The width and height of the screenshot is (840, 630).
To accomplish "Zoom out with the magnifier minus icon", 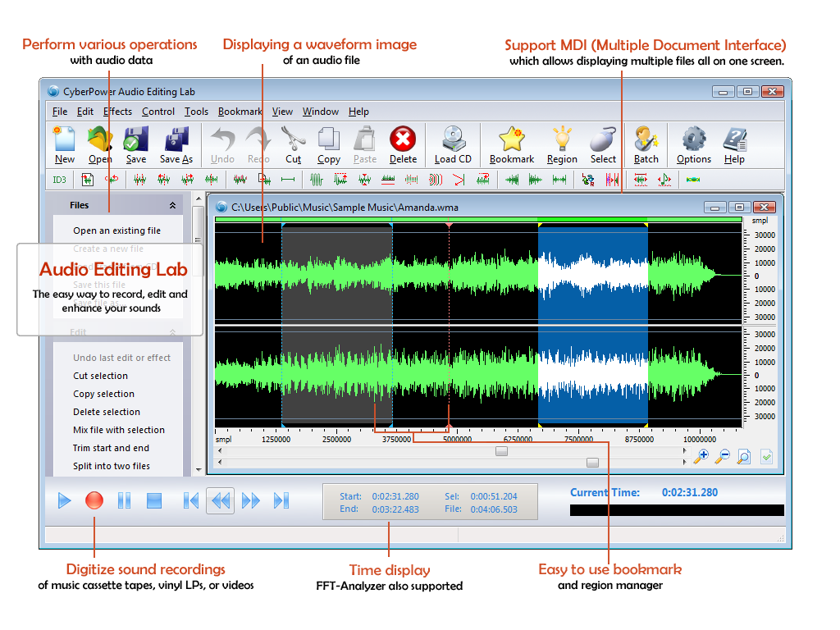I will (x=722, y=456).
